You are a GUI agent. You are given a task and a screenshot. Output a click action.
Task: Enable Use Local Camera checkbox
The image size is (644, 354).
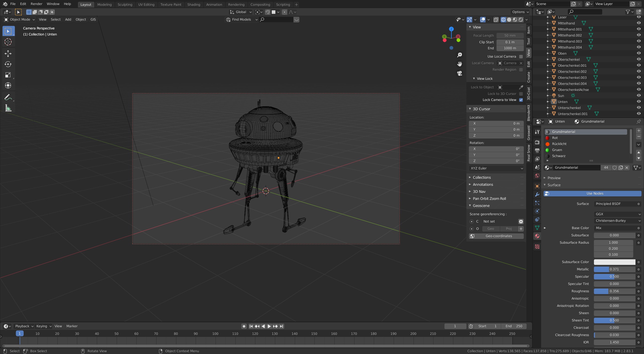521,57
